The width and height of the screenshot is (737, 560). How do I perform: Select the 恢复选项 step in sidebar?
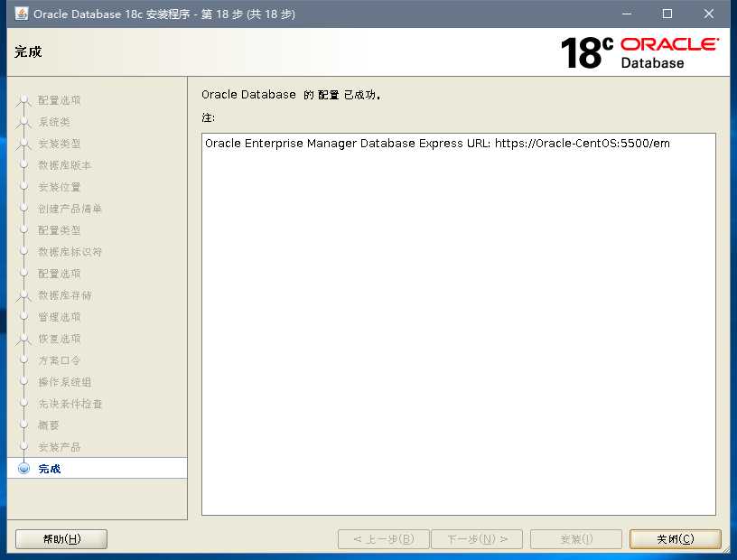60,339
